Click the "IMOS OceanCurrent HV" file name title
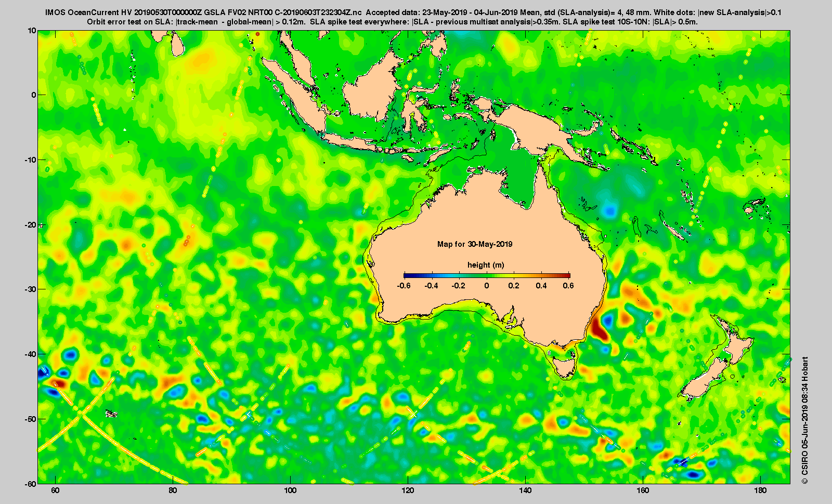 [x=203, y=12]
